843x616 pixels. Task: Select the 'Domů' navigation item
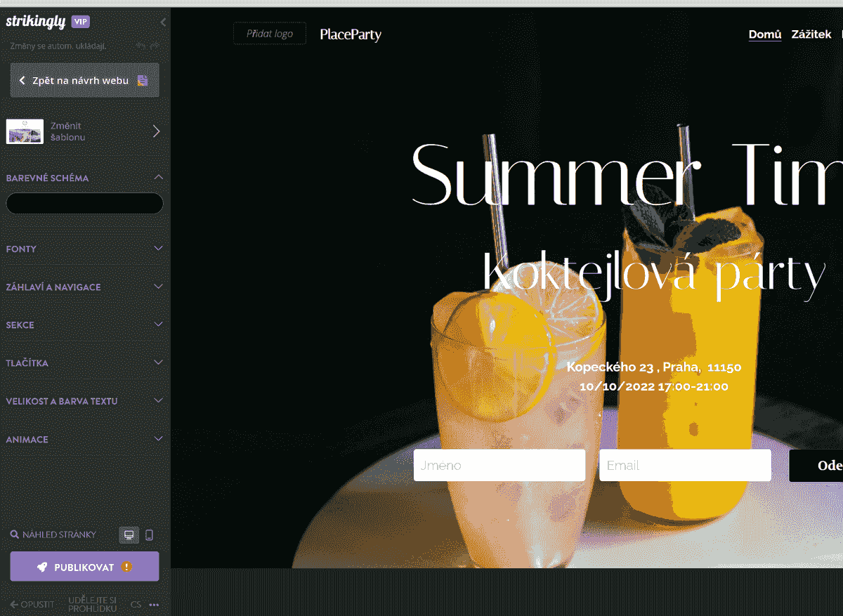click(765, 34)
